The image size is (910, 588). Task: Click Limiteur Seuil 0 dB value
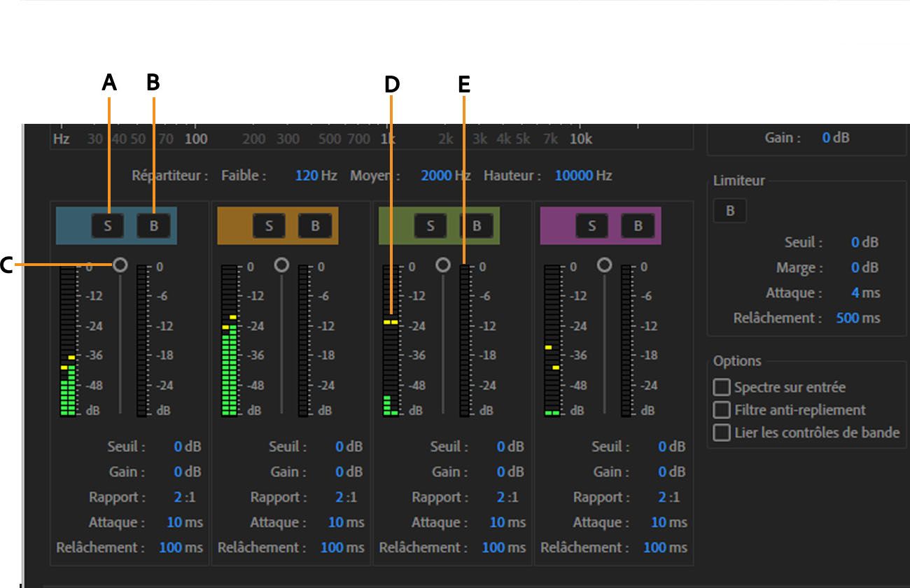point(864,242)
